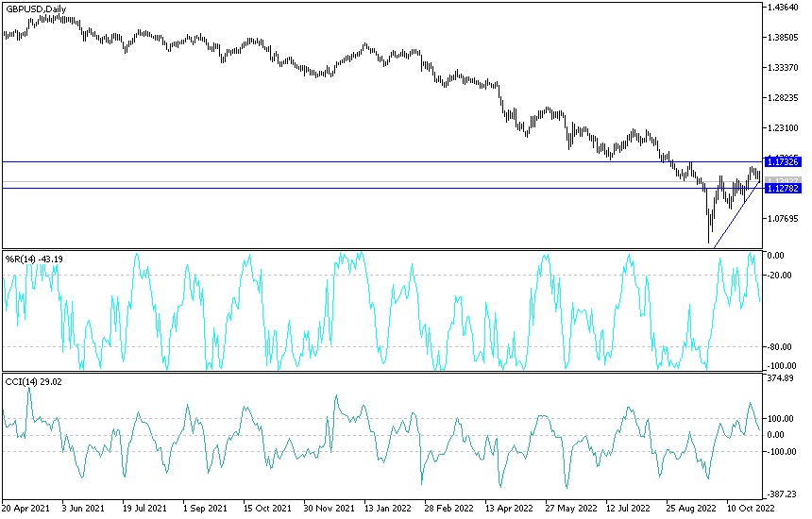Click the 1 Sep 2021 date label

coord(205,508)
